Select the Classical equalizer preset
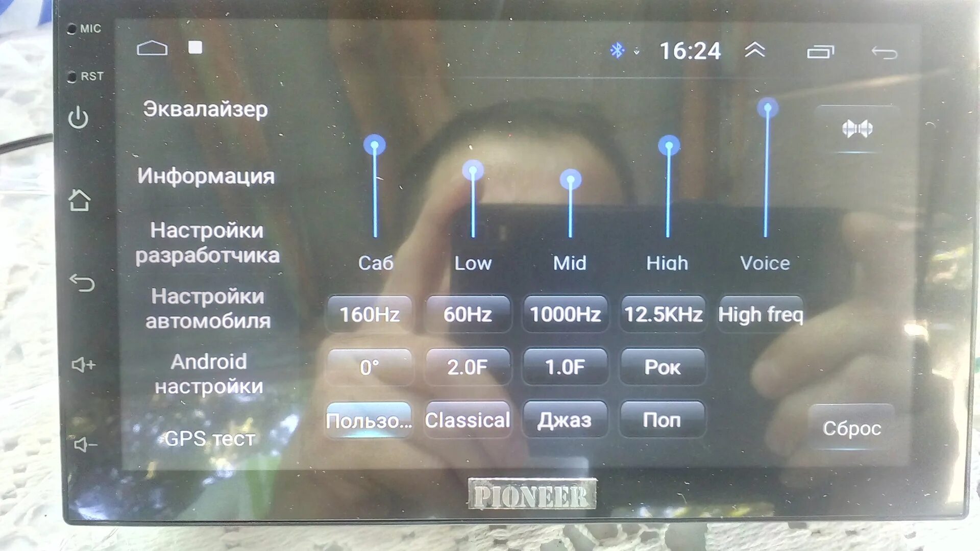The width and height of the screenshot is (980, 551). point(466,420)
